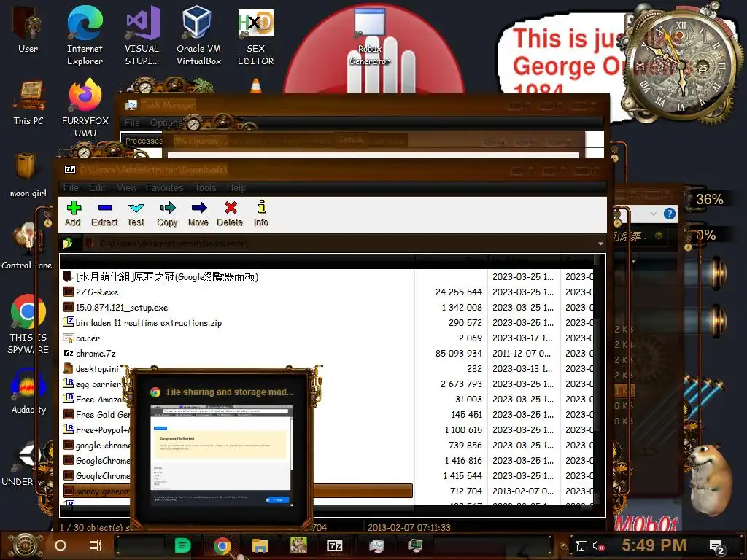Image resolution: width=747 pixels, height=560 pixels.
Task: Open the notification center with 2 alerts
Action: pos(717,547)
